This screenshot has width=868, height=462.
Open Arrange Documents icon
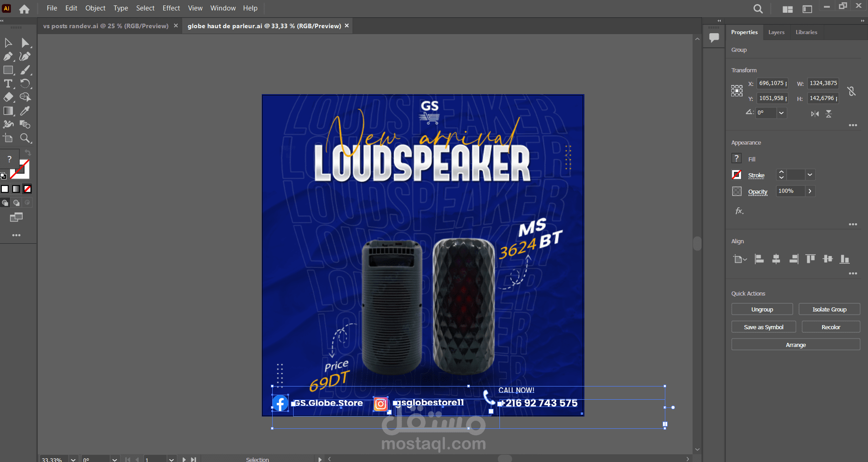(788, 9)
